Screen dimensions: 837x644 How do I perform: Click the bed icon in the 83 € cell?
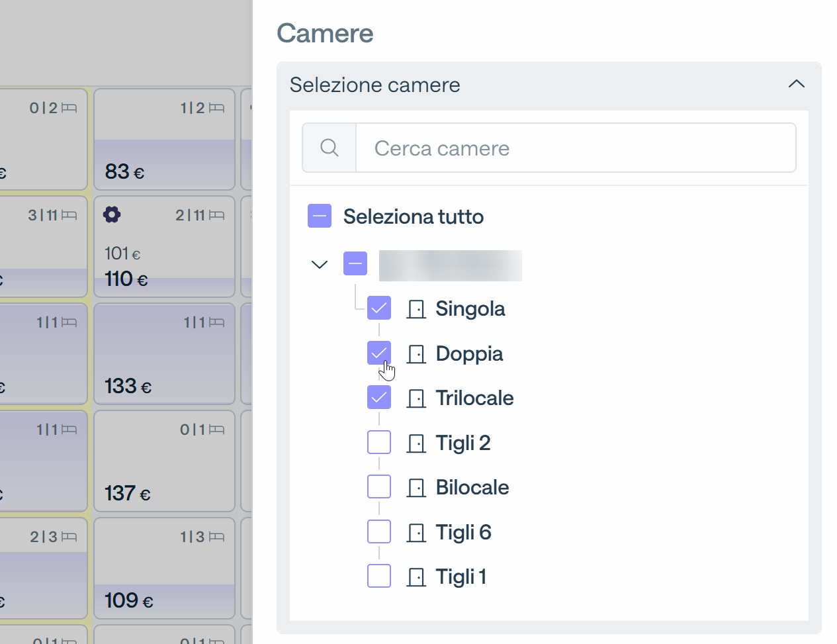[x=217, y=108]
